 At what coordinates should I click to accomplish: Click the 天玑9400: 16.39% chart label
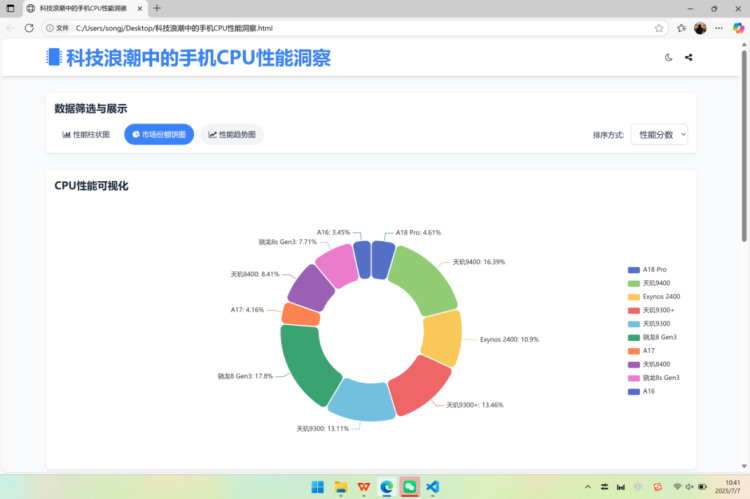click(479, 262)
